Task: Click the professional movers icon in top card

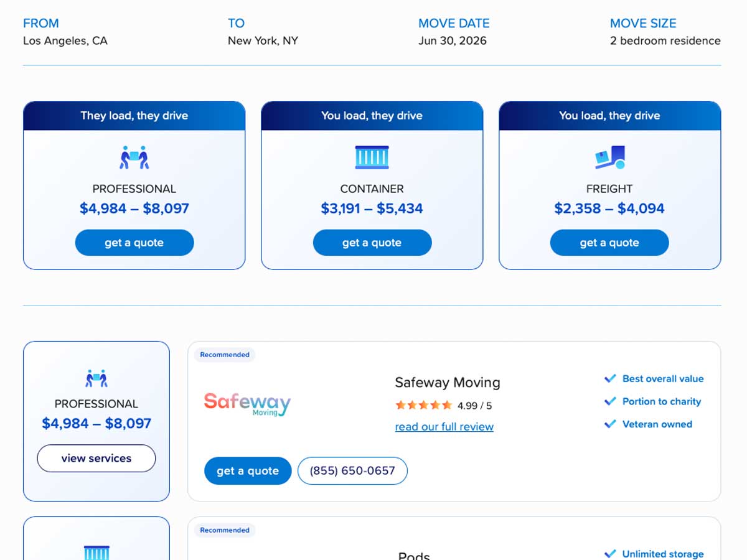Action: [x=134, y=157]
